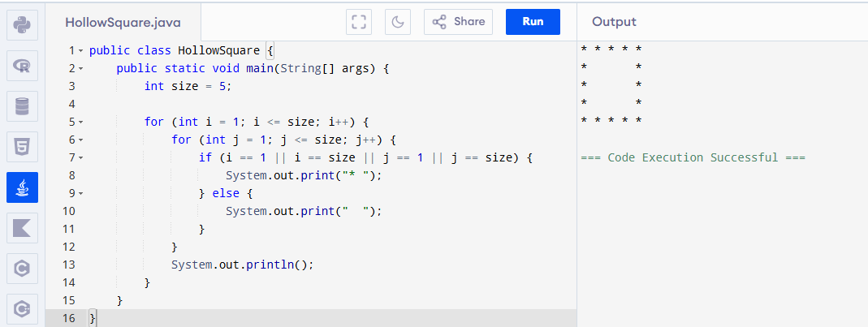Collapse the main method at line 2
Viewport: 868px width, 327px height.
coord(81,68)
